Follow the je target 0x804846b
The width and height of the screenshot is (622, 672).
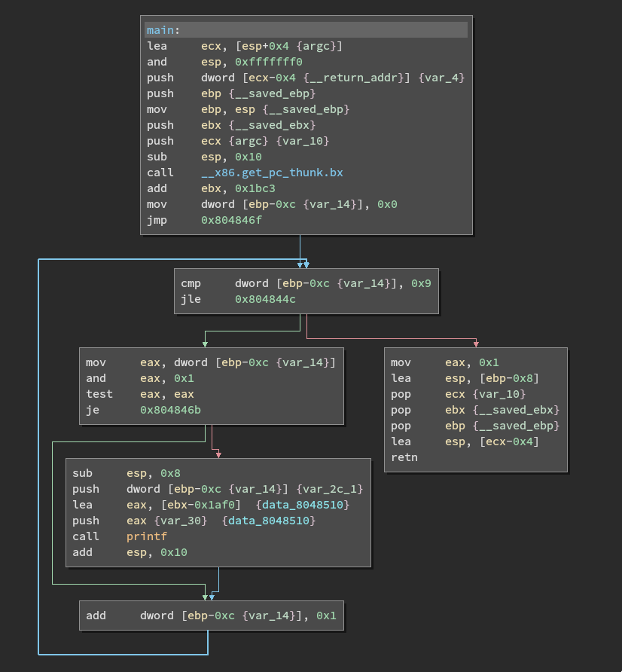[x=170, y=410]
